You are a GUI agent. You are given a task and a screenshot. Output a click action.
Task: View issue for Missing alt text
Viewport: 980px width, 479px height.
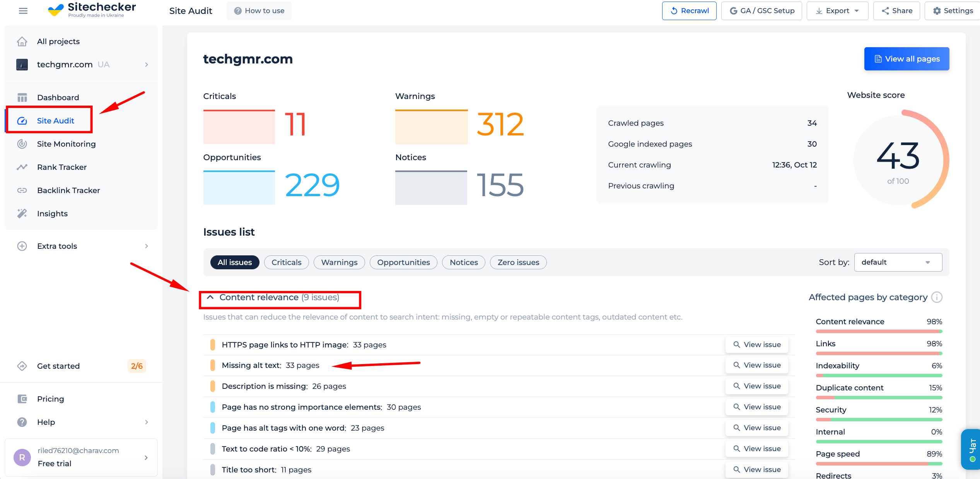[757, 365]
